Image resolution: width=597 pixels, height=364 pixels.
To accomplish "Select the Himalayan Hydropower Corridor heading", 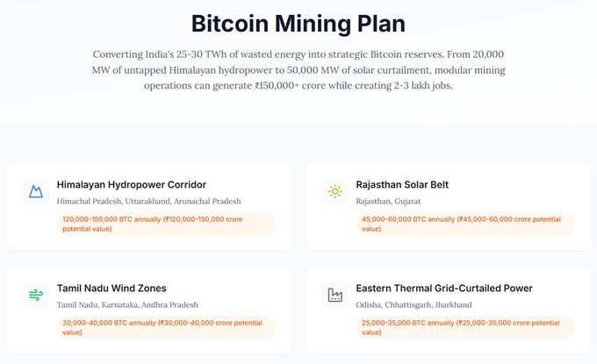I will pyautogui.click(x=132, y=185).
